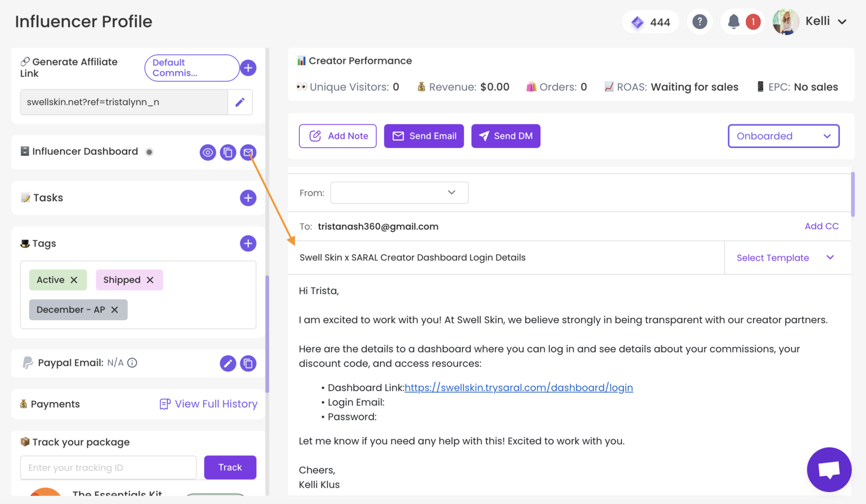
Task: Open the Select Template dropdown
Action: [x=785, y=258]
